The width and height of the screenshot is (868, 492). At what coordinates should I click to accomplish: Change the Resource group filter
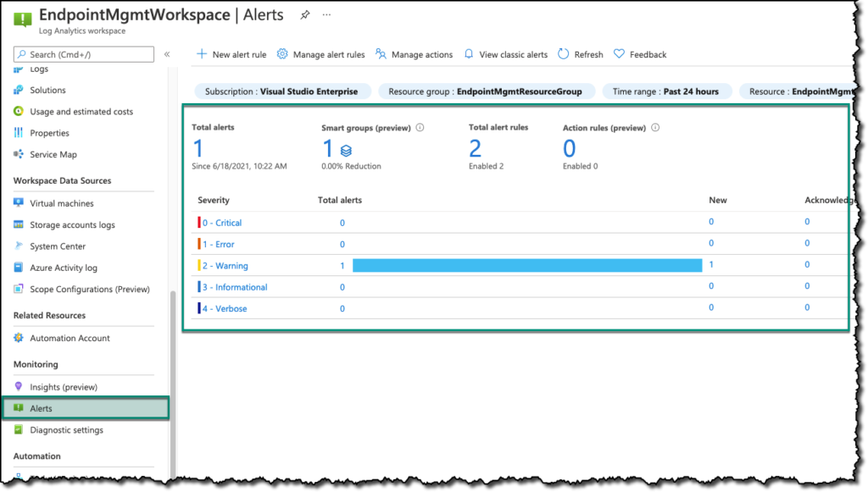486,91
